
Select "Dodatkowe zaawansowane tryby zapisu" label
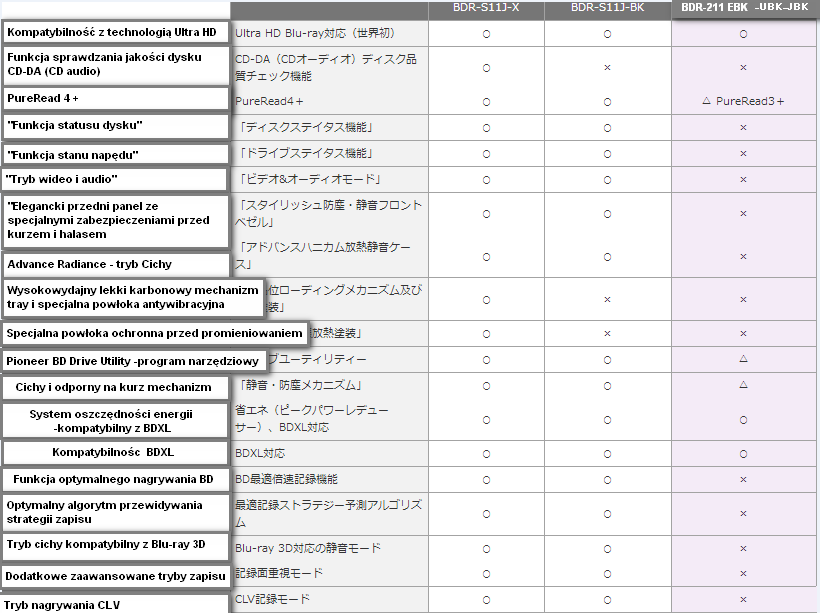pos(116,576)
